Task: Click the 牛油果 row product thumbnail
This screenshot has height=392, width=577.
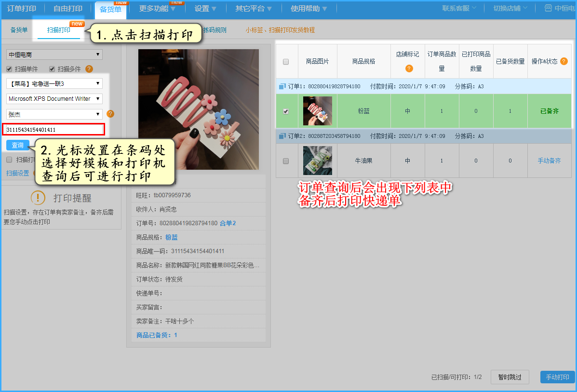Action: point(318,161)
